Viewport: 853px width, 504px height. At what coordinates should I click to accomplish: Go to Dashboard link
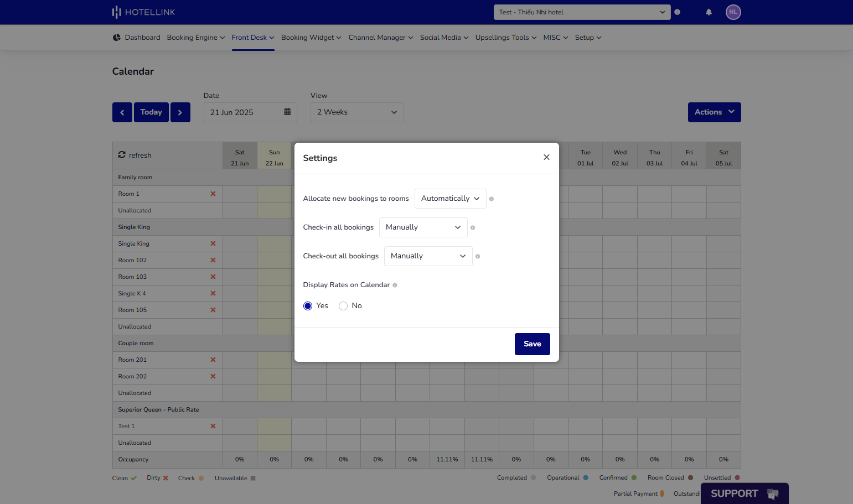point(142,38)
